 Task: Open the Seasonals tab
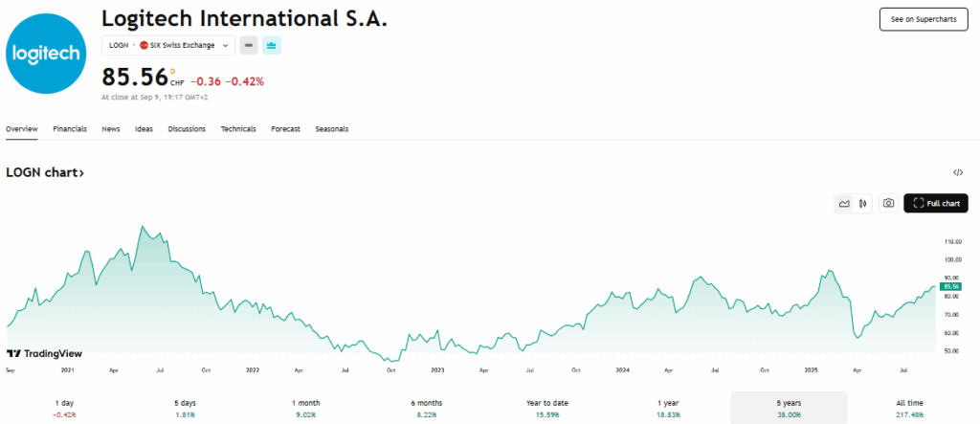[332, 129]
